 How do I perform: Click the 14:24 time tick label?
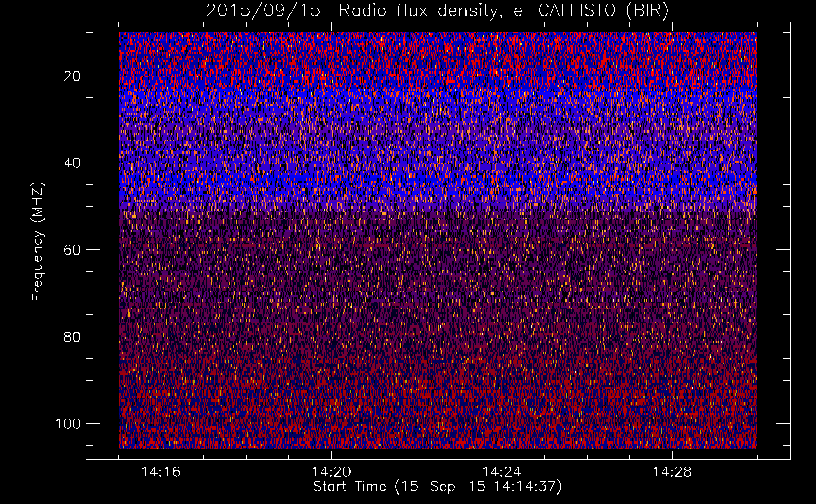[x=502, y=472]
